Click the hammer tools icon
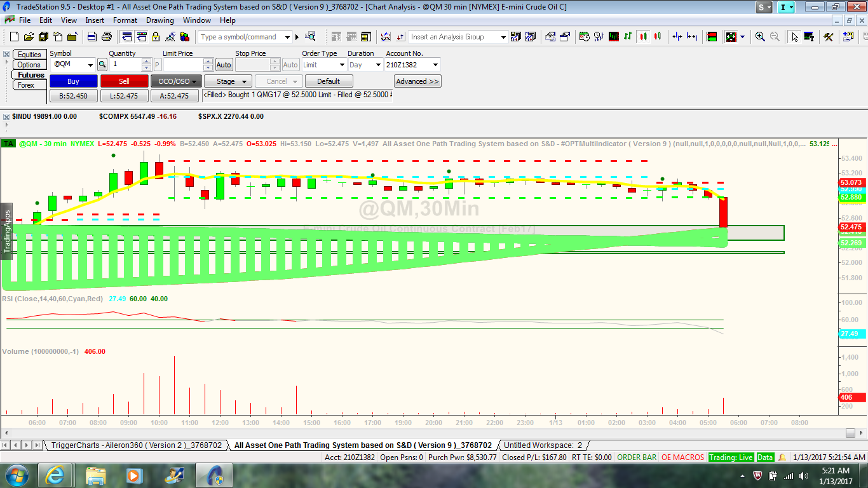Viewport: 868px width, 488px height. point(828,37)
